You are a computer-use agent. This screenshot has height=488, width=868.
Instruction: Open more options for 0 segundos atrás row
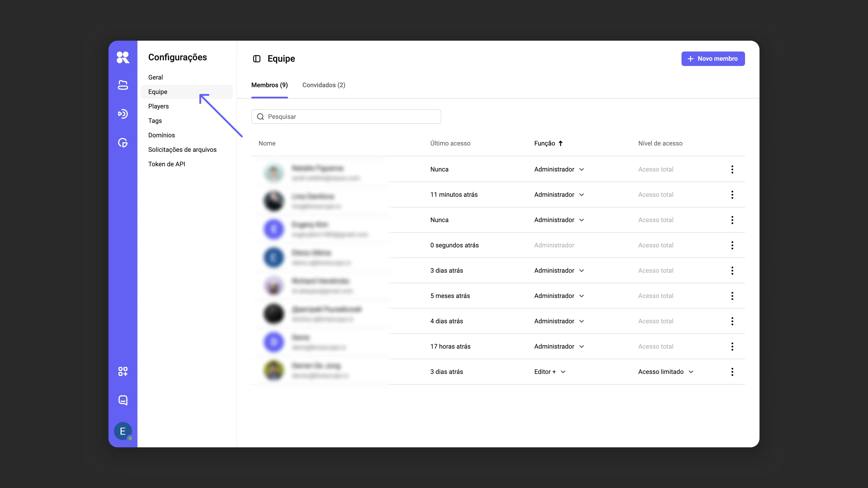pos(732,245)
